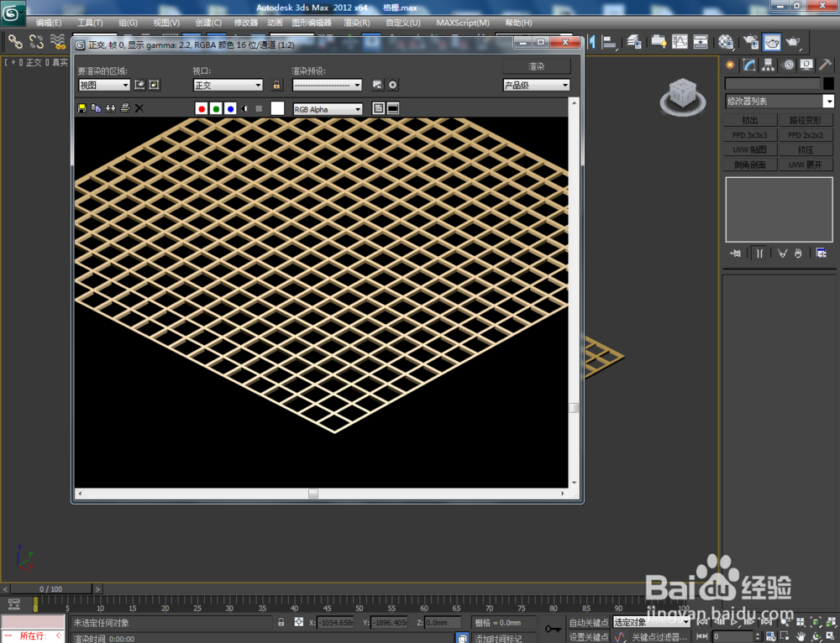This screenshot has width=840, height=643.
Task: Open the viewport dropdown showing 正交
Action: click(x=228, y=85)
